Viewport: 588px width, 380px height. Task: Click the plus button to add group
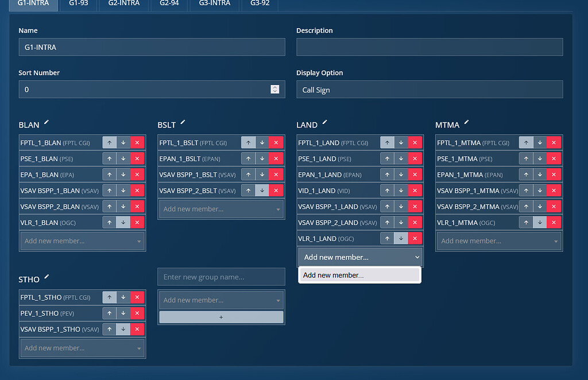pos(221,317)
